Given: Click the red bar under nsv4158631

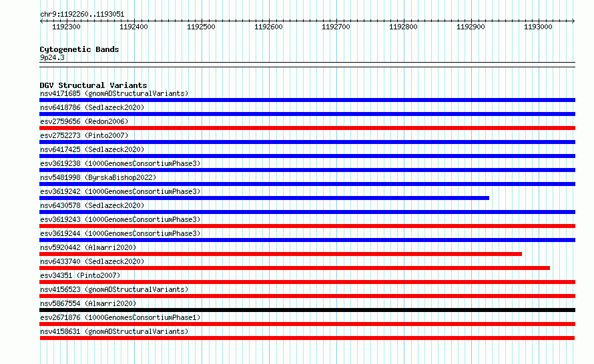Looking at the screenshot, I should click(307, 338).
